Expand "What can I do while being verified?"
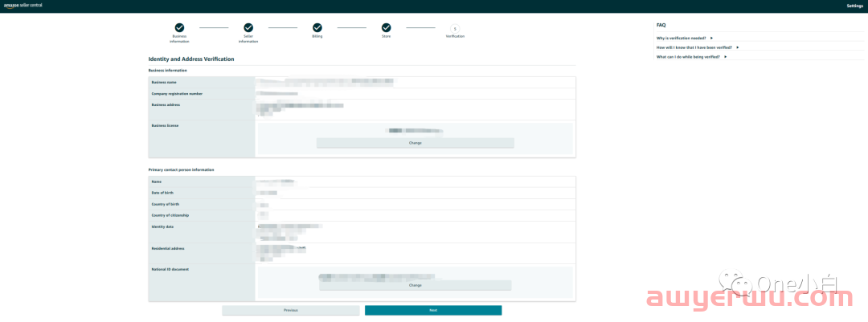The height and width of the screenshot is (322, 868). pyautogui.click(x=690, y=57)
